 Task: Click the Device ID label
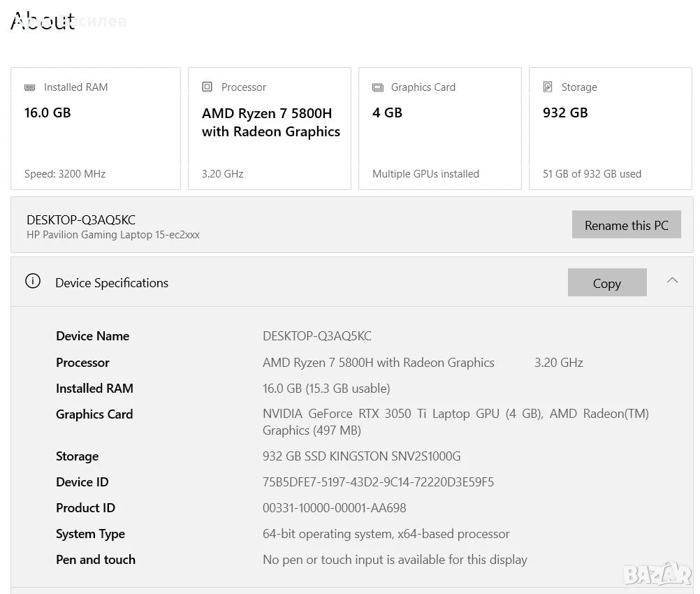click(82, 482)
